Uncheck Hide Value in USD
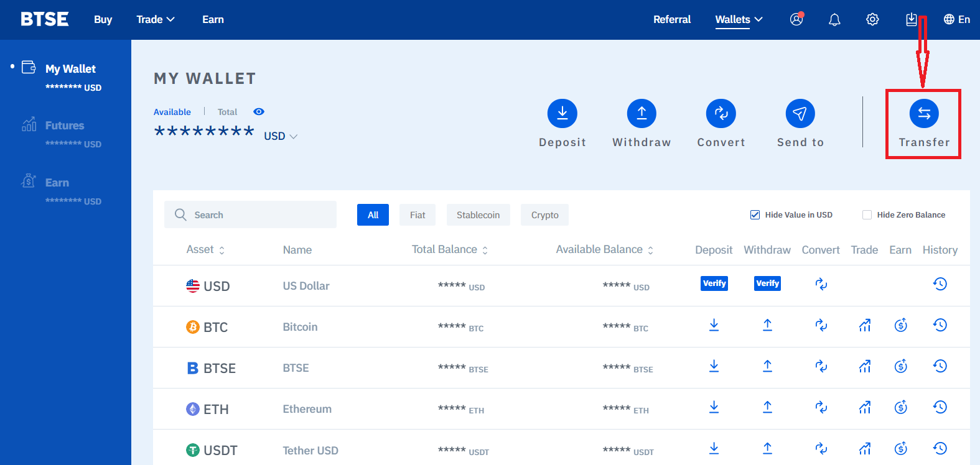The height and width of the screenshot is (465, 980). (755, 215)
